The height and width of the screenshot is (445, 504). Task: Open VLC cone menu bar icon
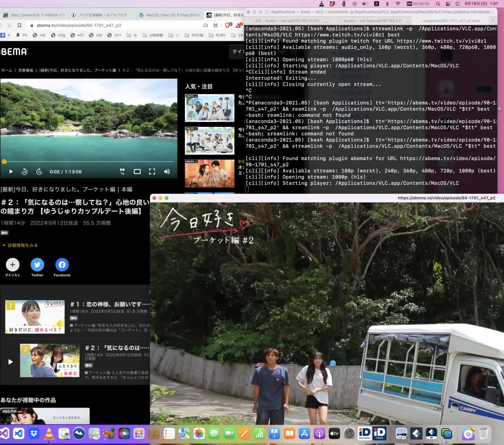click(321, 3)
